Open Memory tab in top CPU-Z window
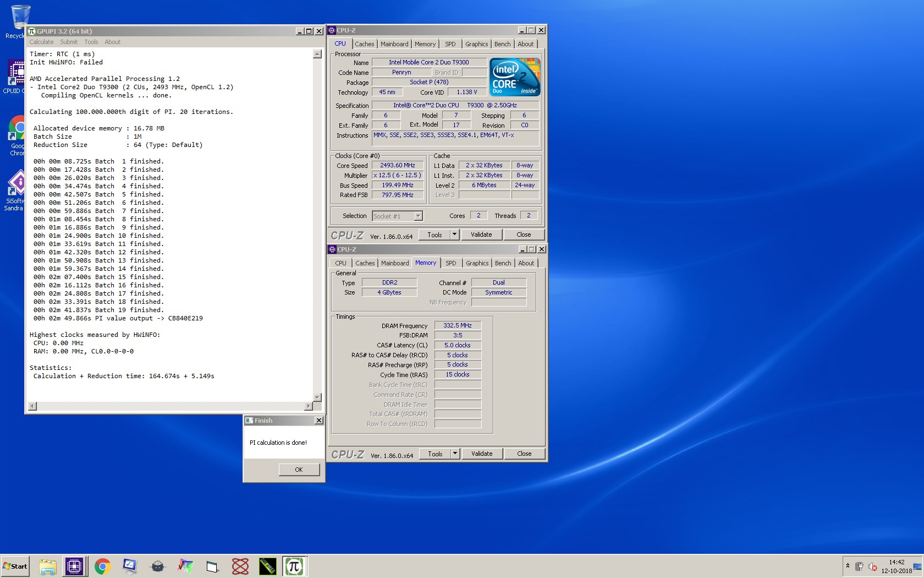This screenshot has height=578, width=924. (425, 44)
